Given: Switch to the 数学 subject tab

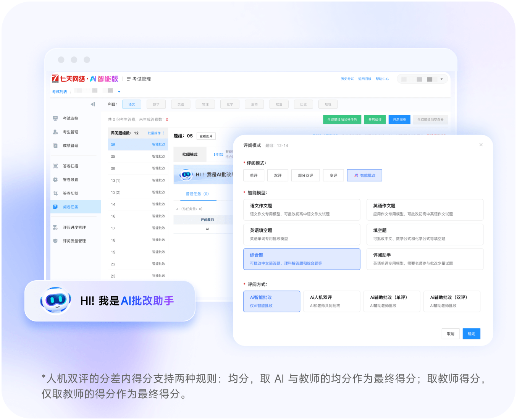Looking at the screenshot, I should click(x=156, y=104).
